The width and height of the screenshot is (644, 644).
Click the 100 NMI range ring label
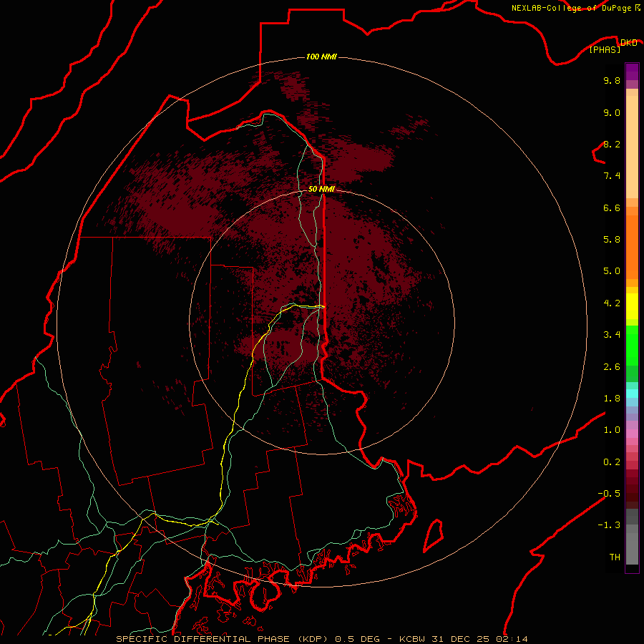click(x=321, y=57)
